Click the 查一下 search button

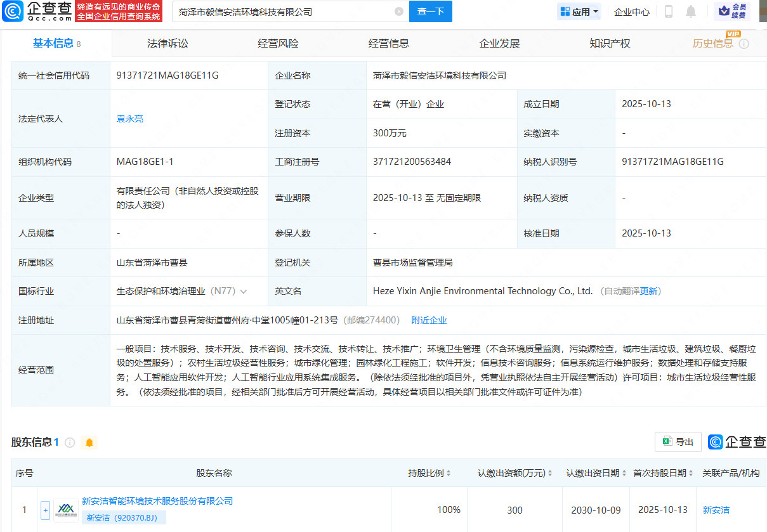point(431,11)
